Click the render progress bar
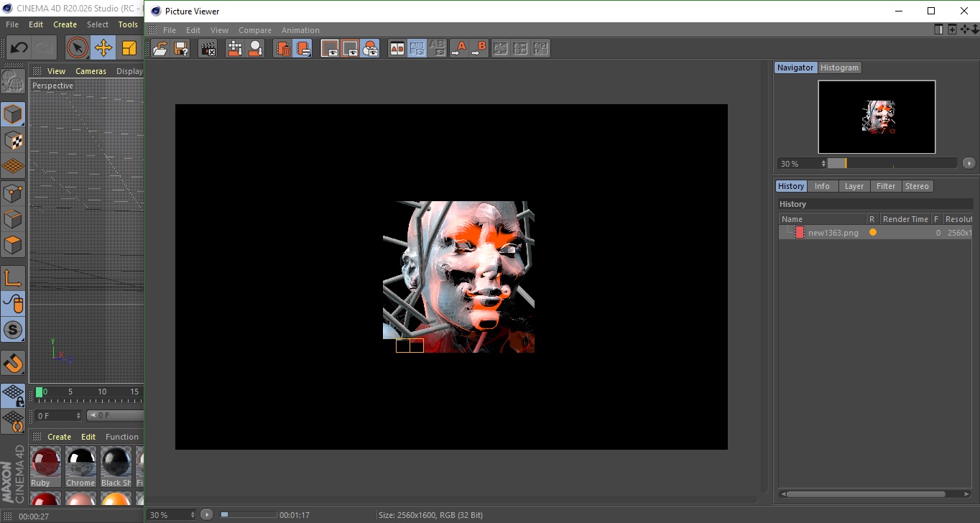Viewport: 980px width, 523px height. [x=248, y=514]
